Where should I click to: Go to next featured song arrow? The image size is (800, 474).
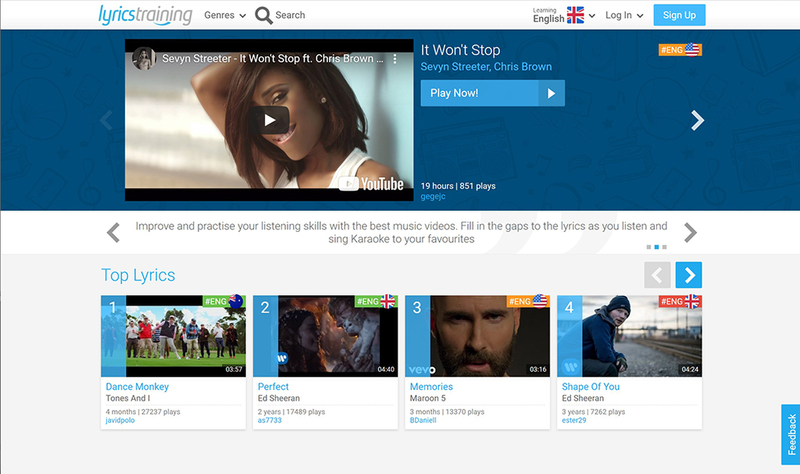(697, 120)
